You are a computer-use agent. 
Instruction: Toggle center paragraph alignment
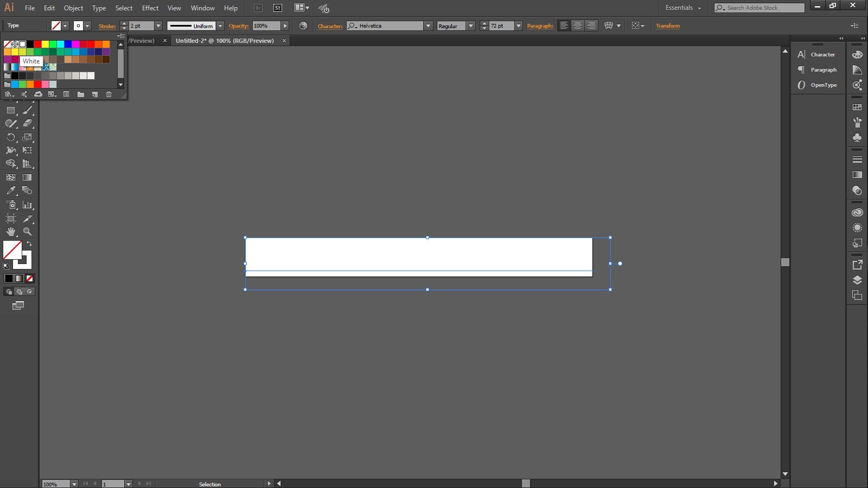578,25
